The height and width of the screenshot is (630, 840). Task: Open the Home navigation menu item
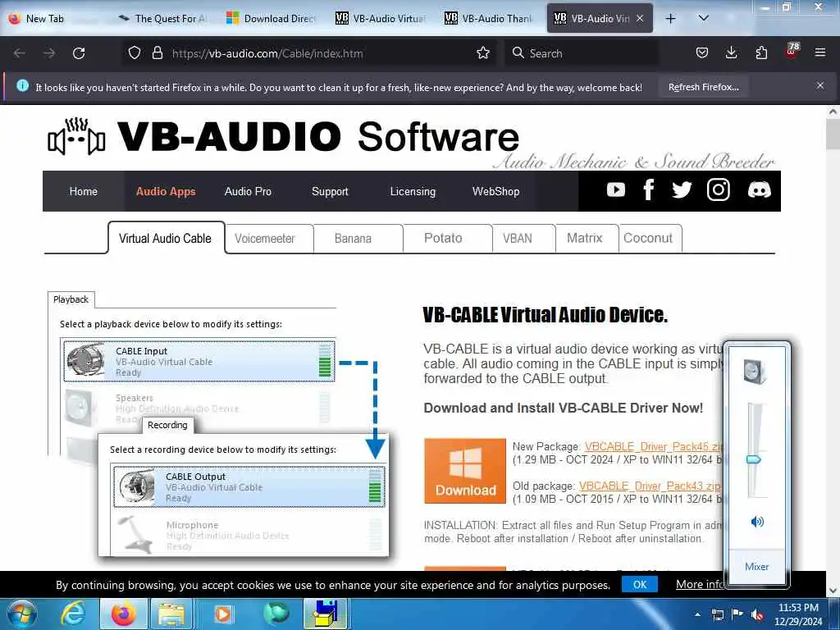[x=84, y=191]
